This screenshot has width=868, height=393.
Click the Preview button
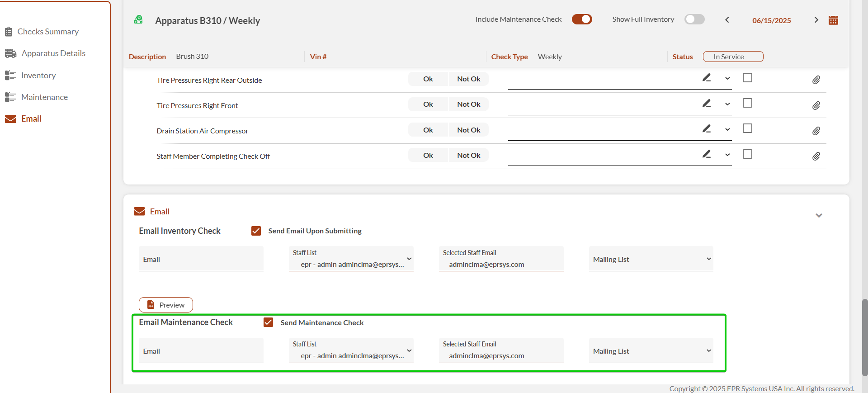click(x=166, y=305)
